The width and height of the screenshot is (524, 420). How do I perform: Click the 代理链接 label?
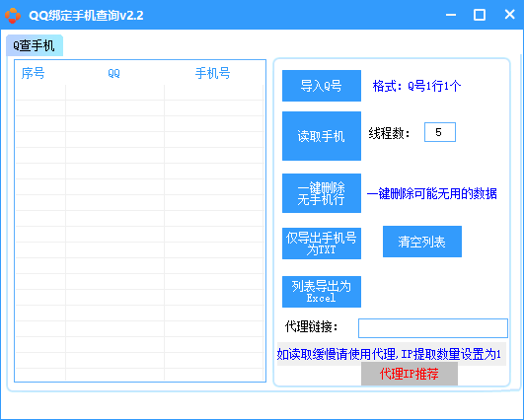point(312,326)
